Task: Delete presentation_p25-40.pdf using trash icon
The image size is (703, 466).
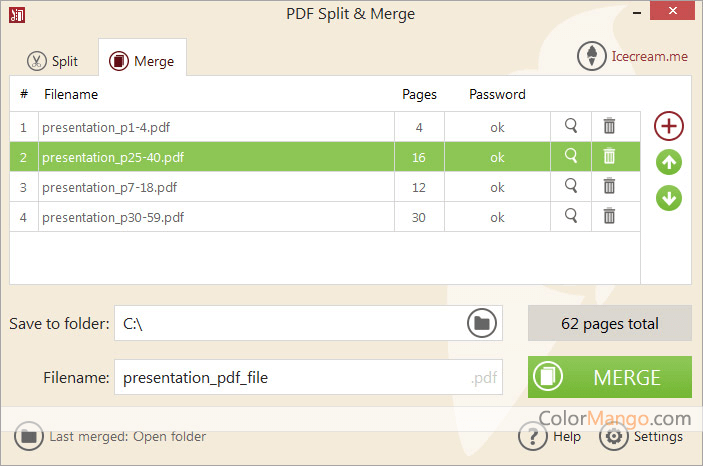Action: coord(609,156)
